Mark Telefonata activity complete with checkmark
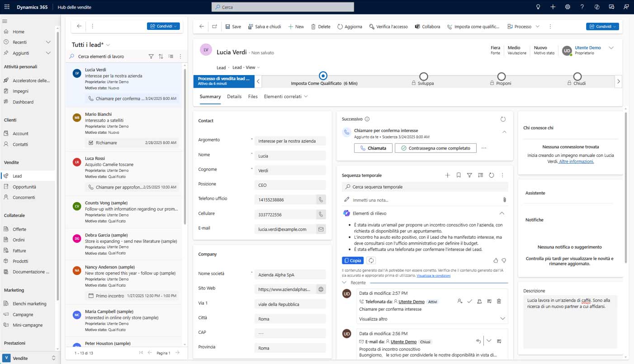The height and width of the screenshot is (364, 634). (469, 301)
